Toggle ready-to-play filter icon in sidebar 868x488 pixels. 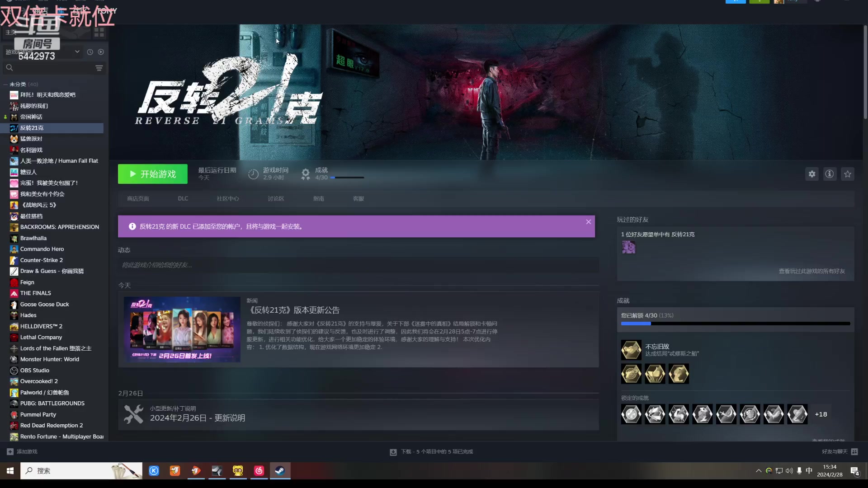pyautogui.click(x=101, y=52)
